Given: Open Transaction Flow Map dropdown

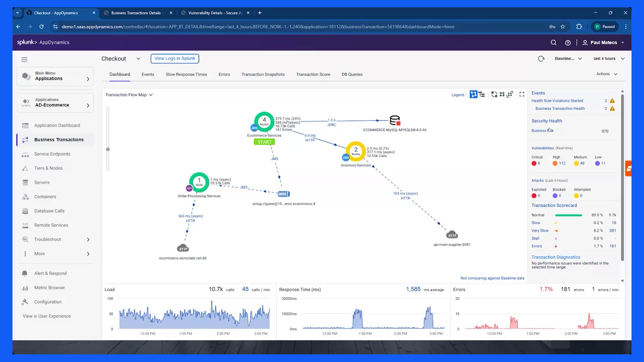Looking at the screenshot, I should [129, 95].
